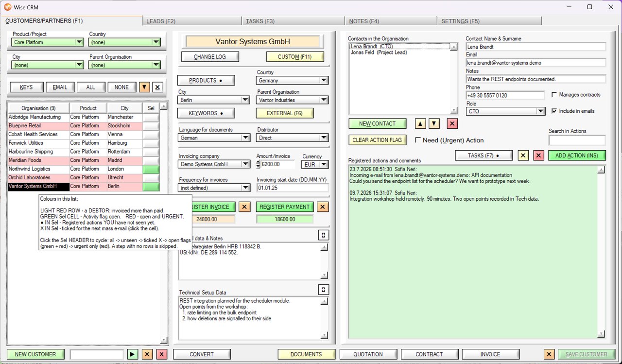Click the red X left of CONVERT

click(162, 354)
